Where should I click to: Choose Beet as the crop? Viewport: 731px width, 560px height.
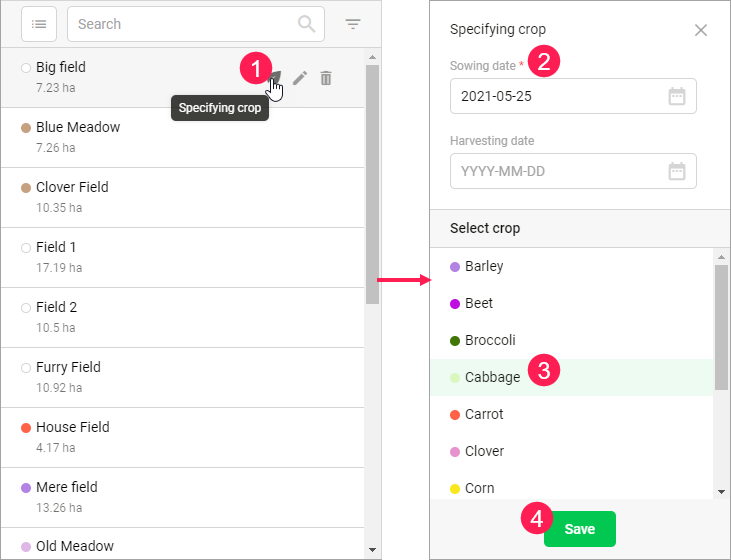coord(479,303)
